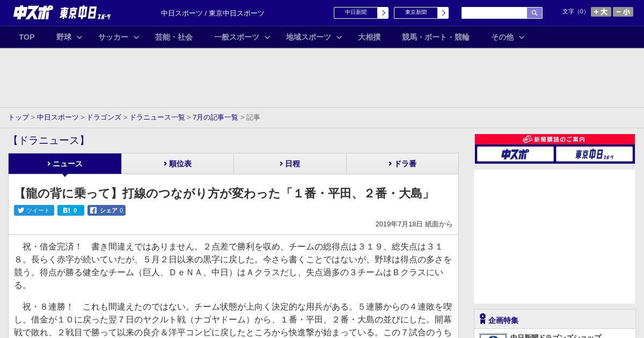Click the article headline 【龍の背に乗って】
The width and height of the screenshot is (644, 338).
(223, 193)
